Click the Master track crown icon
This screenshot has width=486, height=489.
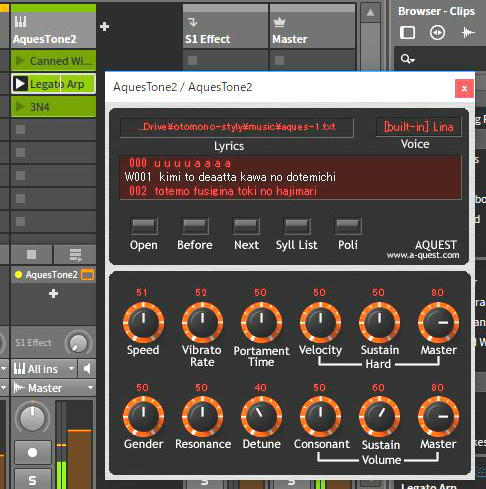[279, 22]
